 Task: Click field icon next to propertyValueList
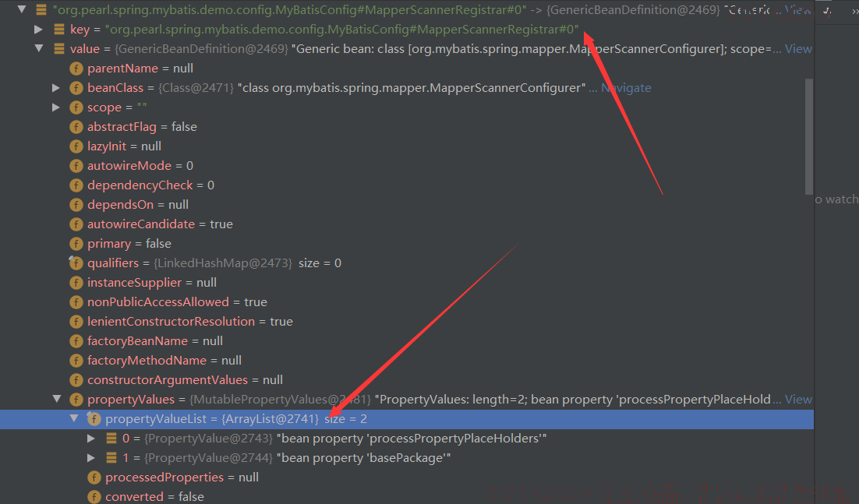94,419
